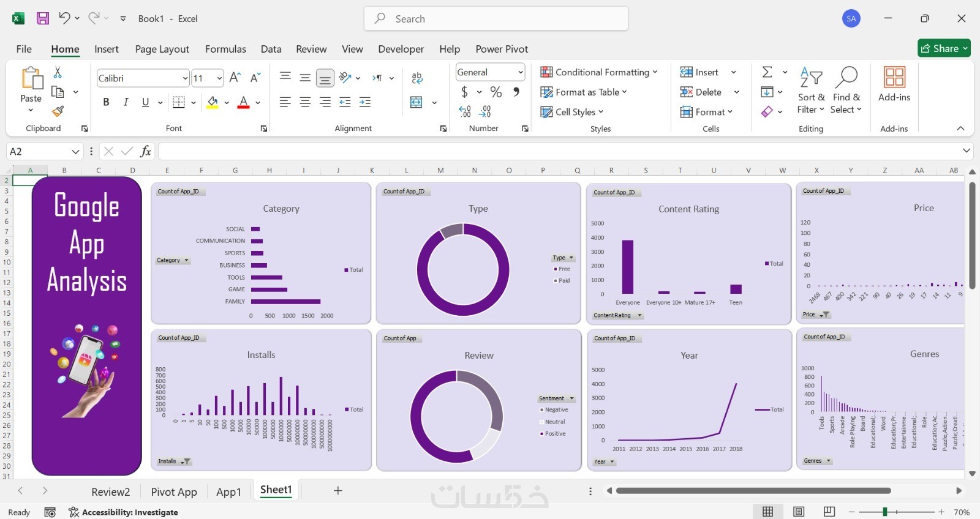Click the Paste clipboard icon
The width and height of the screenshot is (980, 519).
click(x=31, y=80)
